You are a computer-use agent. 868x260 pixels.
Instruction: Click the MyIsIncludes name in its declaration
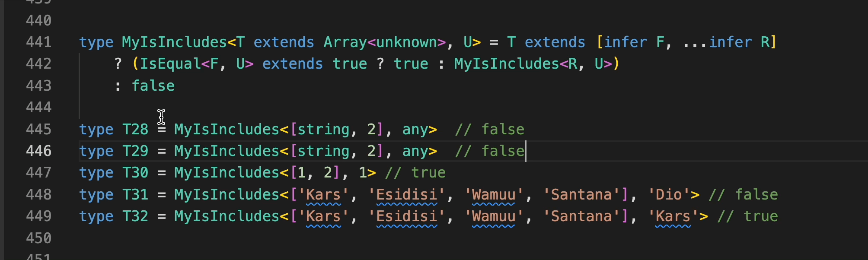click(174, 42)
